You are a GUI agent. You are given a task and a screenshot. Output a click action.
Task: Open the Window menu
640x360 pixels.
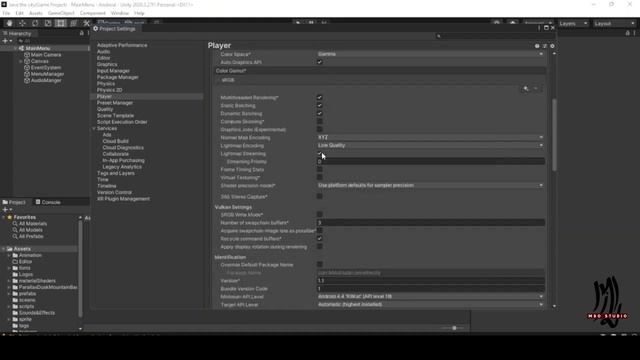(120, 13)
